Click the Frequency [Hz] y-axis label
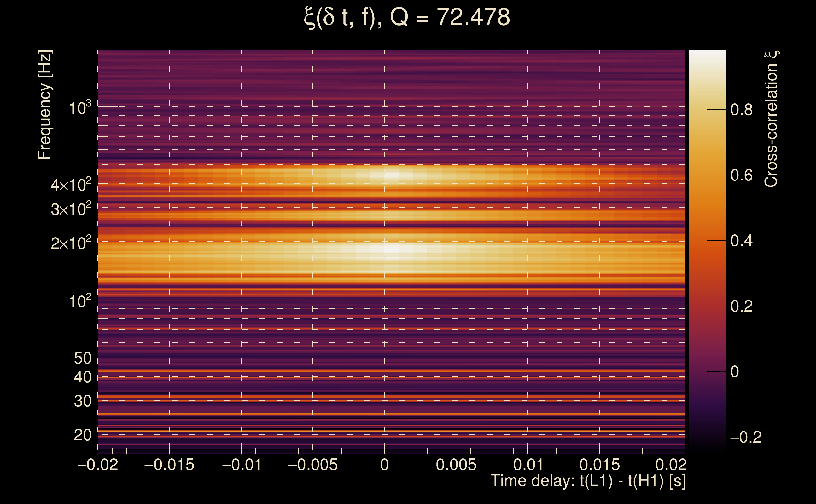 click(45, 105)
